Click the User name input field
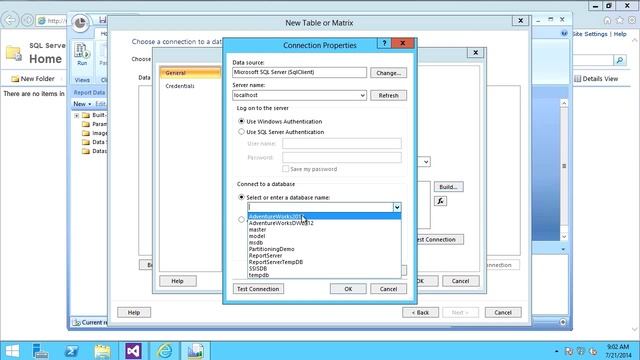The height and width of the screenshot is (360, 640). tap(342, 143)
